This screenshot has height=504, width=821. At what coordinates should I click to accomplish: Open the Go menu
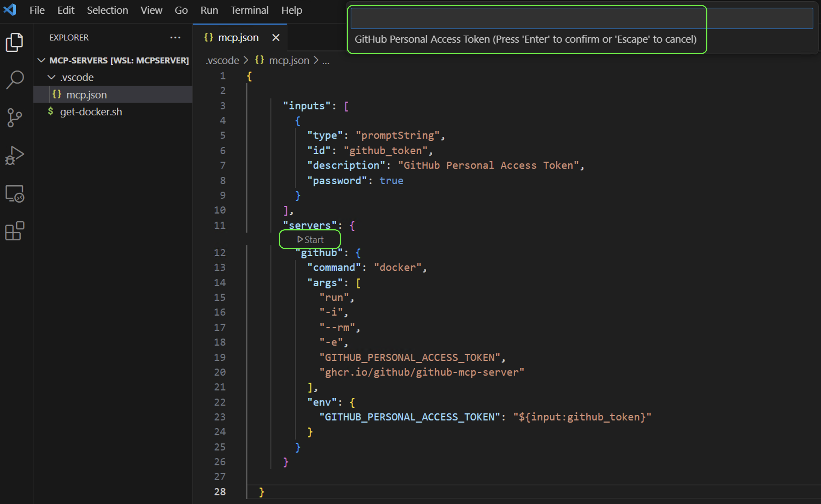[x=181, y=10]
